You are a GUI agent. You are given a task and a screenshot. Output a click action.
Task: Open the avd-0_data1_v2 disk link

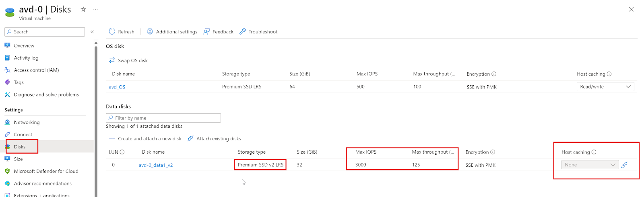[x=156, y=165]
